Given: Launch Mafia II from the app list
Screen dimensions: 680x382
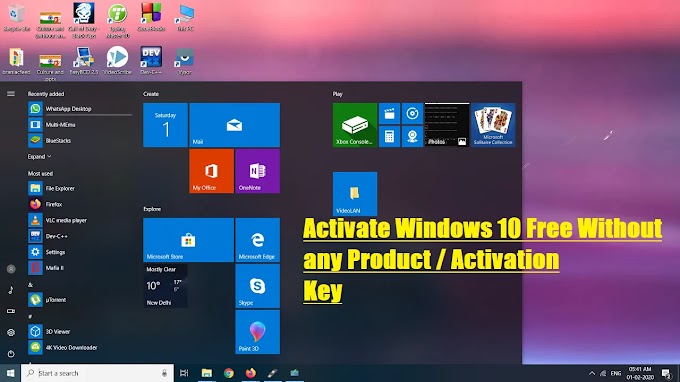Looking at the screenshot, I should (80, 268).
